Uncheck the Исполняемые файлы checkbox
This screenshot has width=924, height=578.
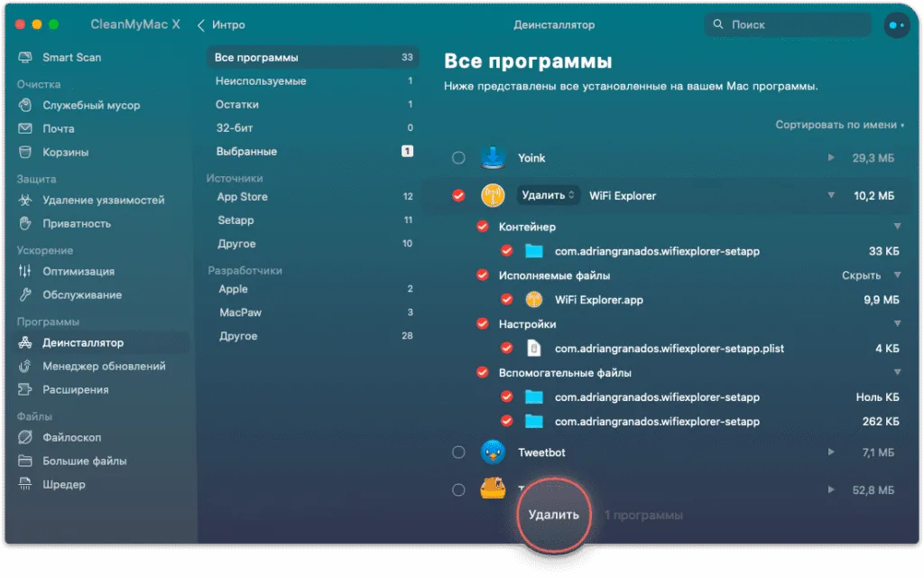[483, 275]
